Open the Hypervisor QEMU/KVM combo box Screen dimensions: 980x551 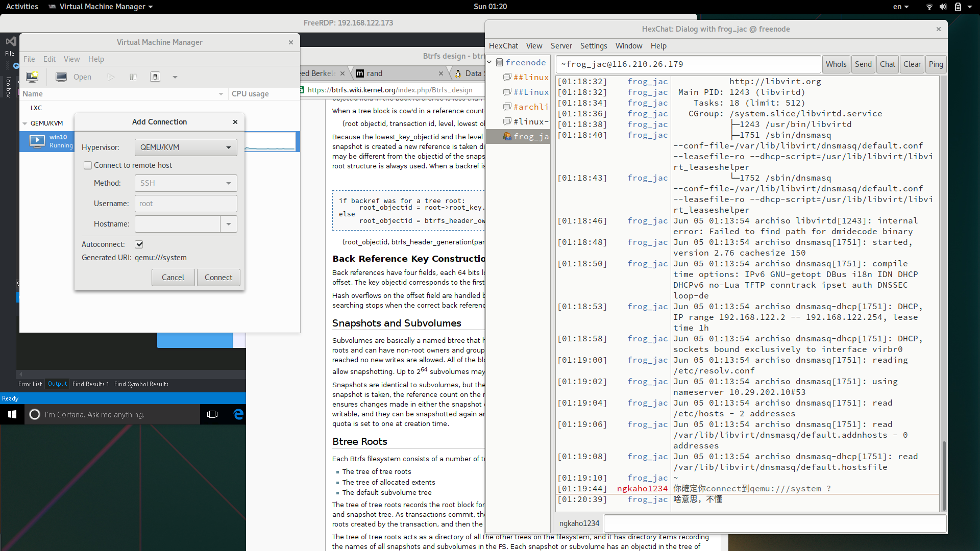186,147
